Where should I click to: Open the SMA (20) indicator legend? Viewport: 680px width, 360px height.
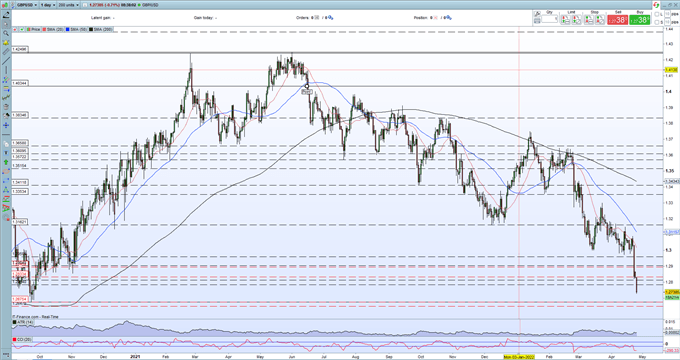(52, 29)
